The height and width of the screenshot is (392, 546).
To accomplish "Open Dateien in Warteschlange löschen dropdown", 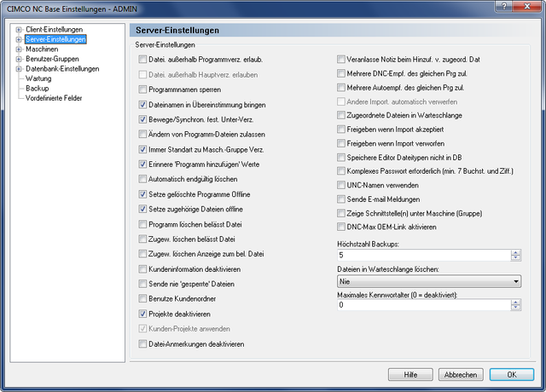I will point(429,281).
